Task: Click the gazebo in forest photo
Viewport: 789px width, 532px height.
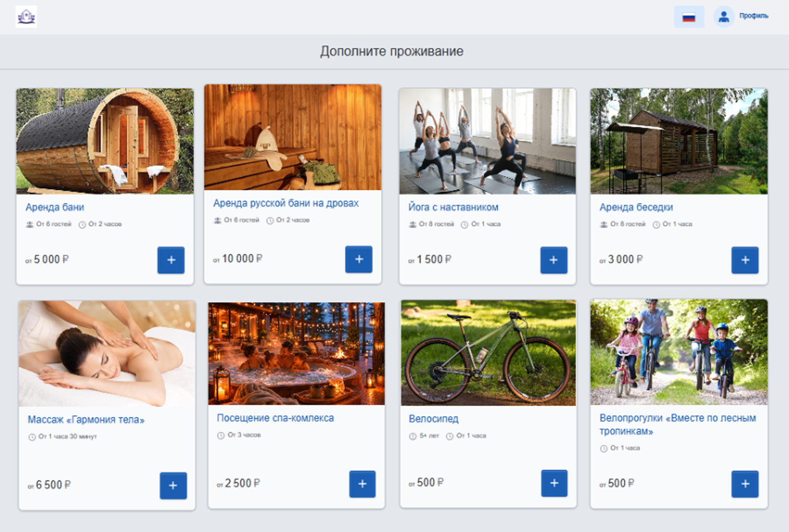Action: [679, 141]
